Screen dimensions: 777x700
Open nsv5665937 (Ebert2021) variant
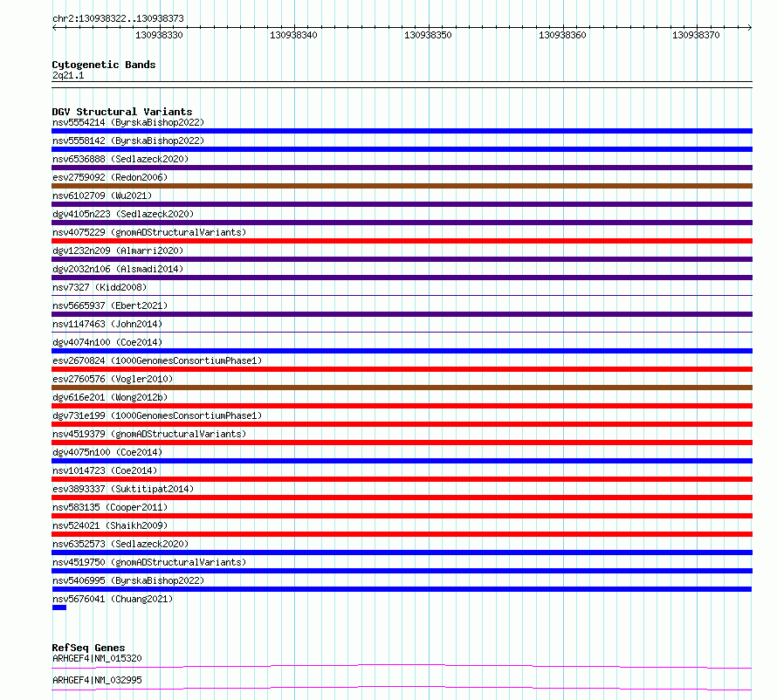110,305
